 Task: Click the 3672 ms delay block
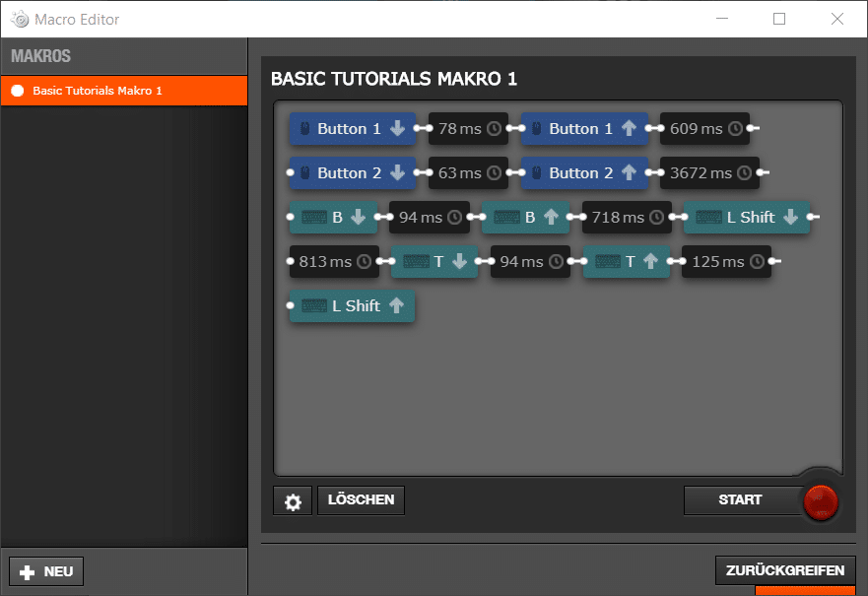pos(709,173)
